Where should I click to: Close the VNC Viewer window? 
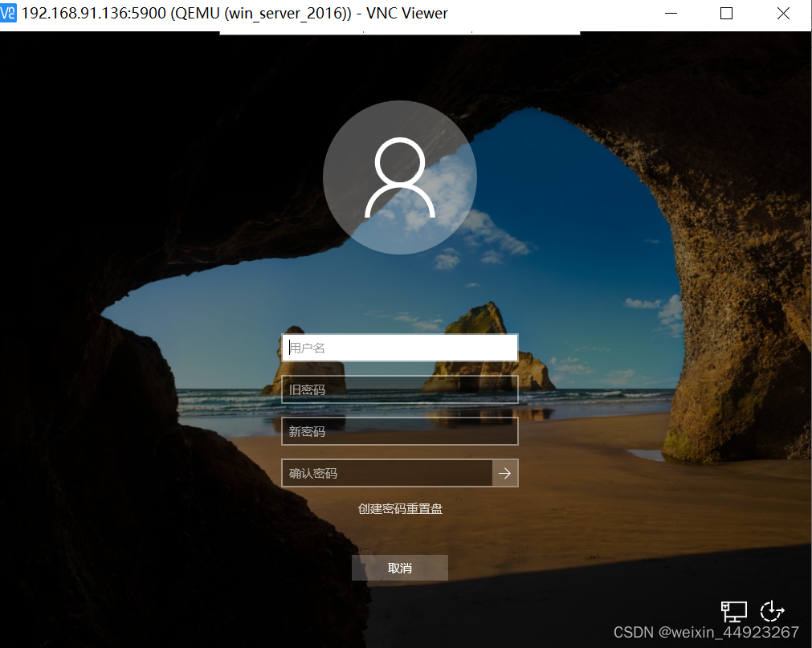tap(784, 14)
